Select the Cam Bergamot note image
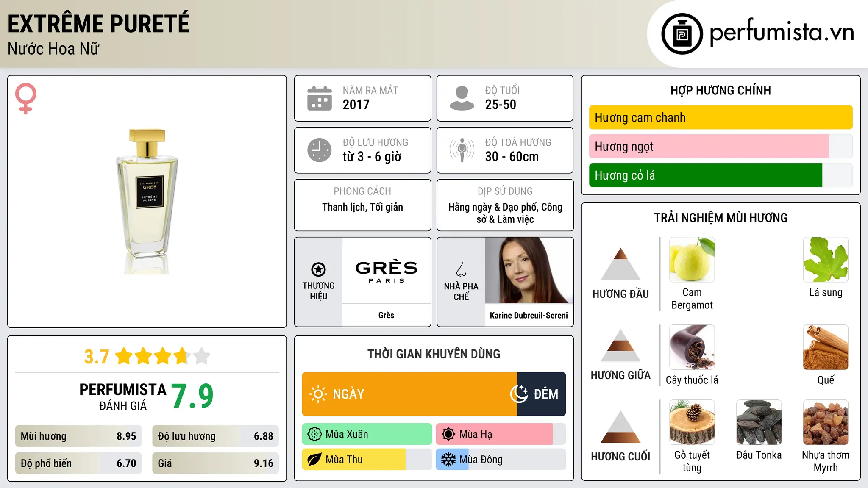 [x=692, y=260]
